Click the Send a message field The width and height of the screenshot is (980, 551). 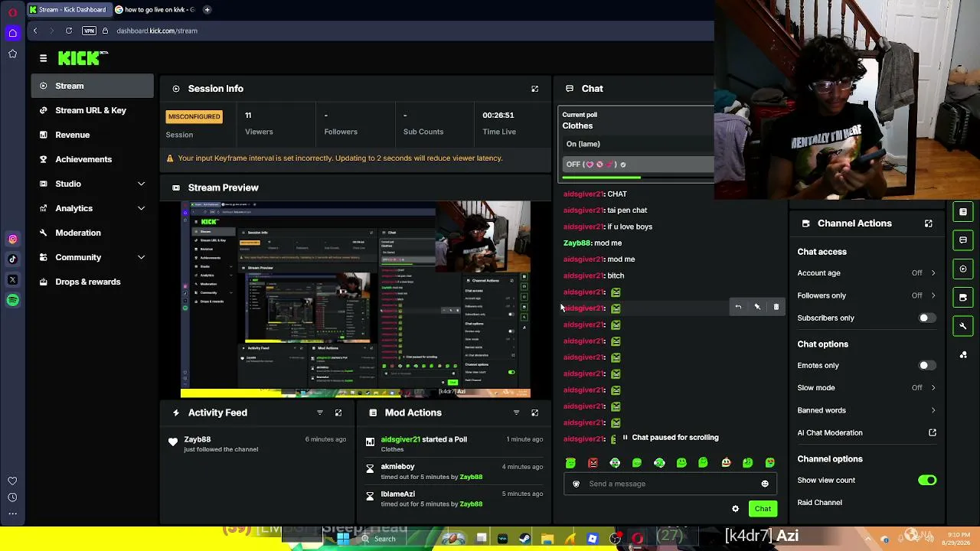coord(671,484)
